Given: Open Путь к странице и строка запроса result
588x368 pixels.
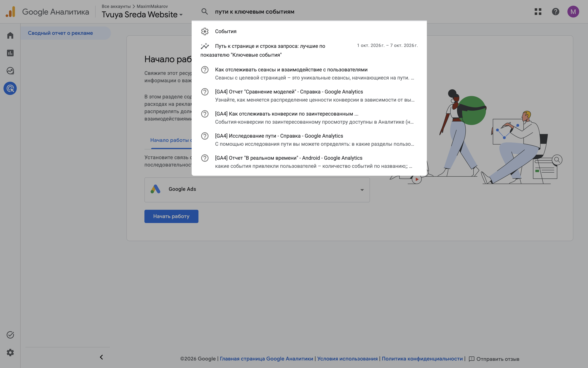Looking at the screenshot, I should pos(309,50).
